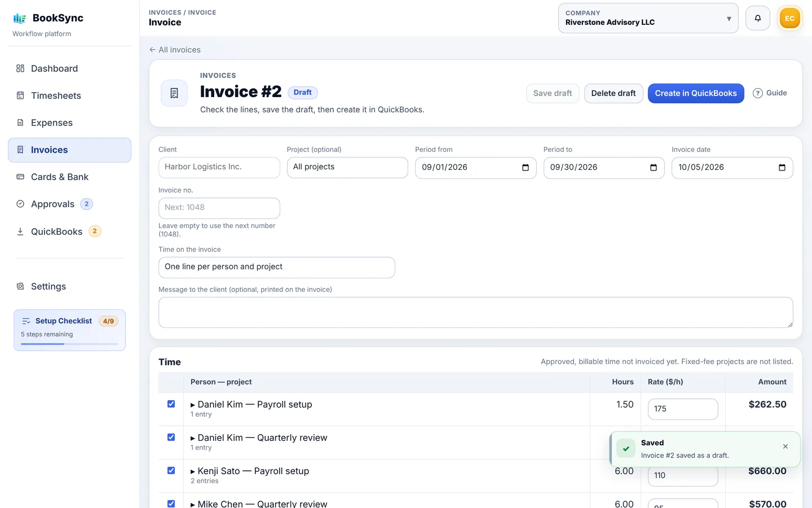The height and width of the screenshot is (508, 812).
Task: Expand Kenji Sato — Payroll setup entries
Action: tap(193, 471)
